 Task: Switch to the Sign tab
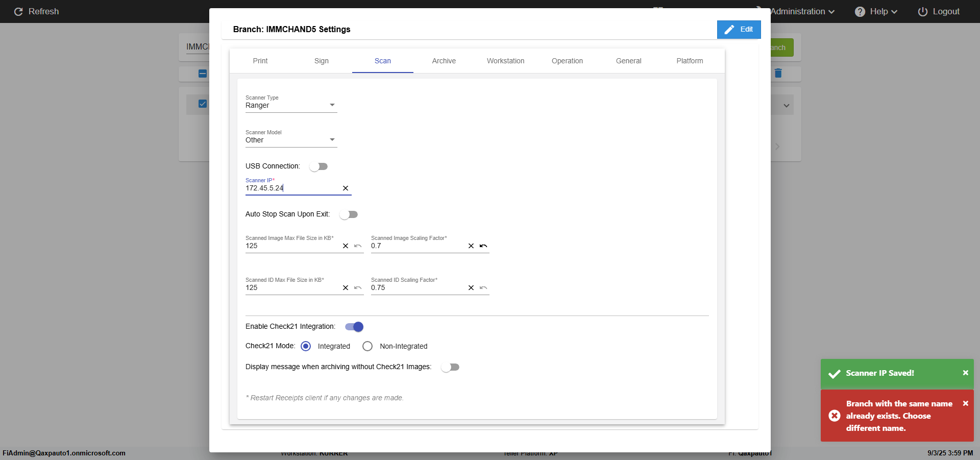[322, 61]
